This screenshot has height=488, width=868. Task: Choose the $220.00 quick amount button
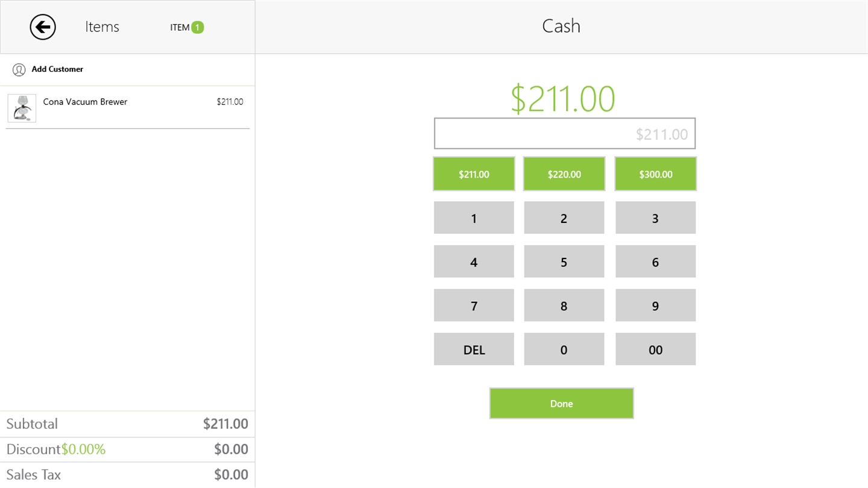[564, 174]
